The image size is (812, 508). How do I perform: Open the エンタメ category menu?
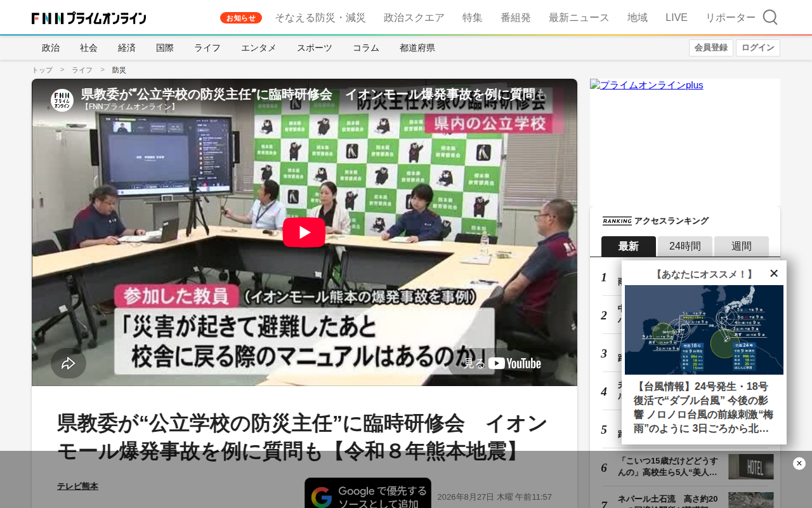tap(259, 48)
